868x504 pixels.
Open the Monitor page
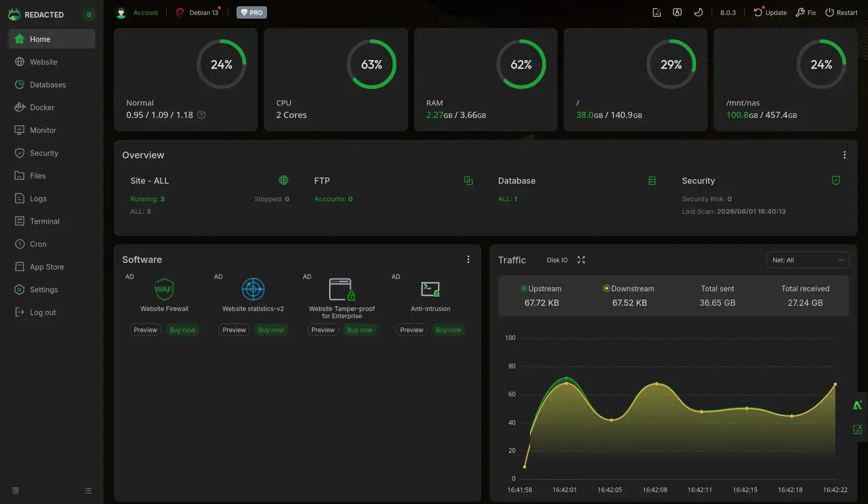(51, 130)
